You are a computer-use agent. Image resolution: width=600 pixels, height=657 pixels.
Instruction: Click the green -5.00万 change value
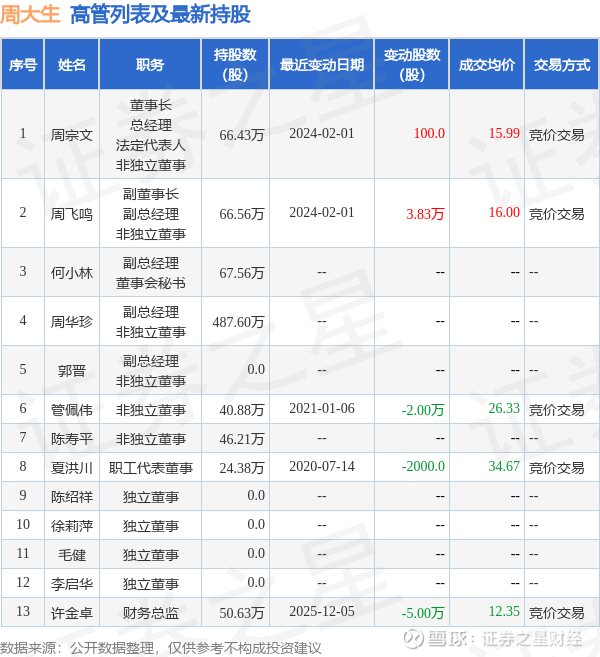click(423, 613)
